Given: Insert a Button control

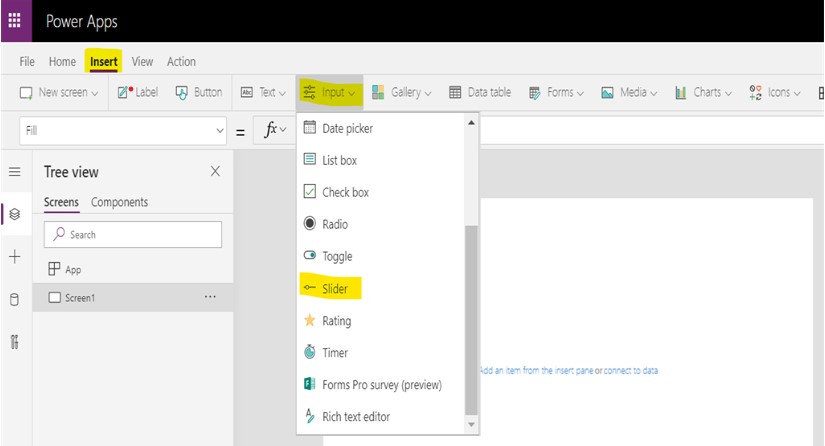Looking at the screenshot, I should click(x=198, y=93).
